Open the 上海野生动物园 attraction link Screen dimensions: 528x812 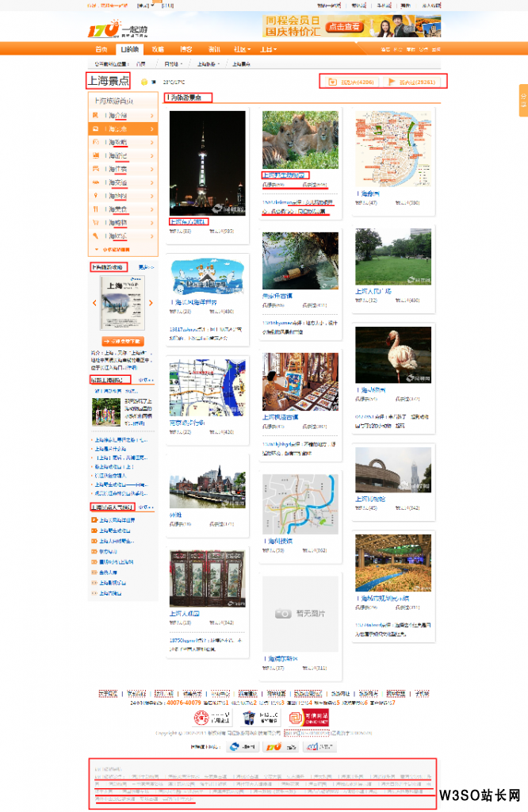coord(284,175)
